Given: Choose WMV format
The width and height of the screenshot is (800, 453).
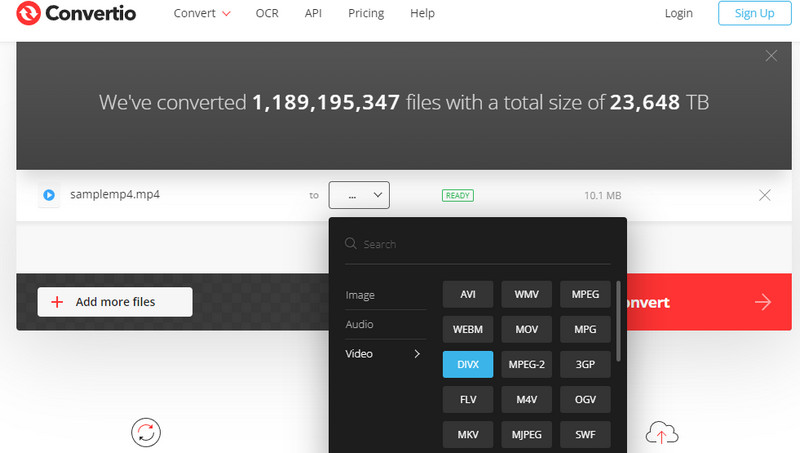Looking at the screenshot, I should [527, 294].
